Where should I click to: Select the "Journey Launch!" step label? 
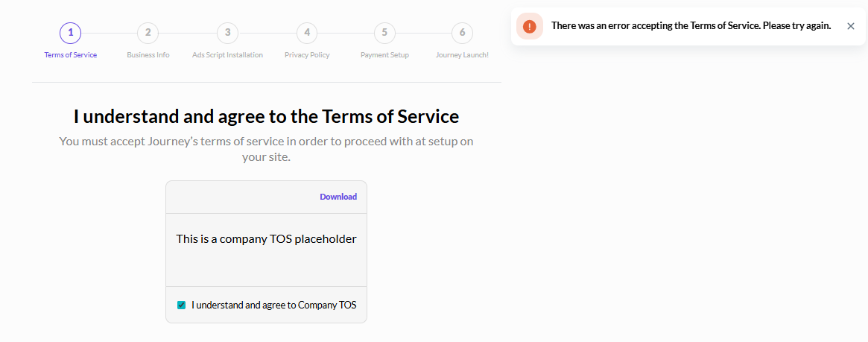462,55
